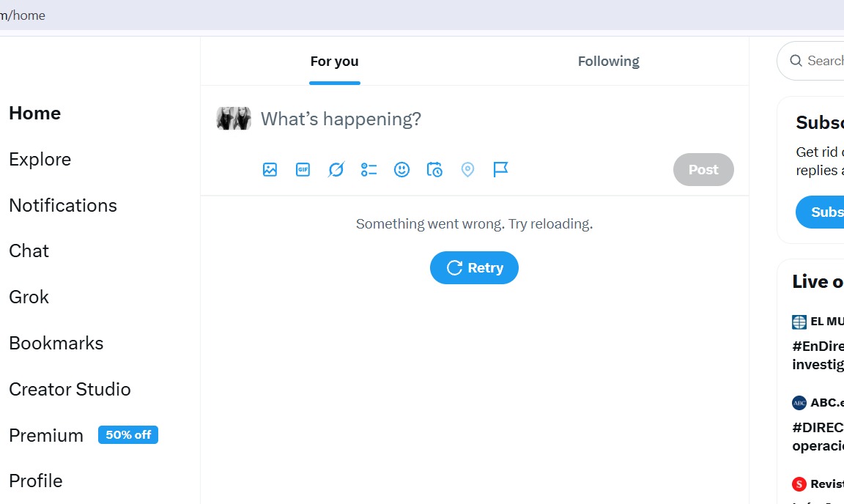Click the Grok enhance icon in composer

(336, 170)
